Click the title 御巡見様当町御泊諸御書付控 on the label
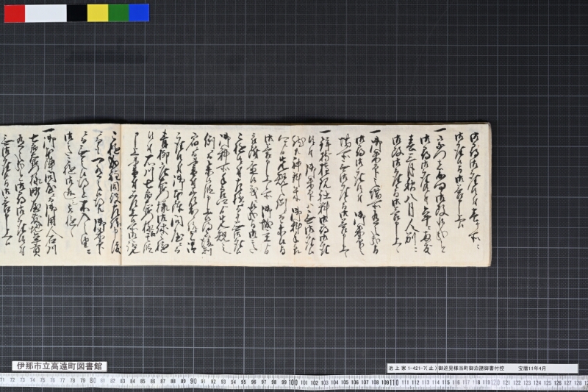 471,368
